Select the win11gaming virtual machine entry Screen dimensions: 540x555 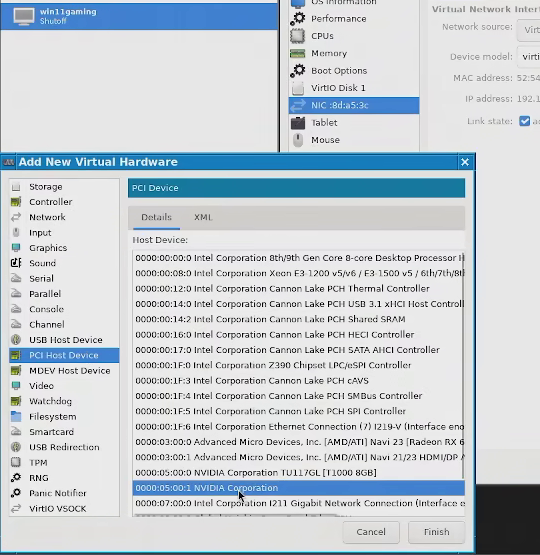click(x=139, y=16)
